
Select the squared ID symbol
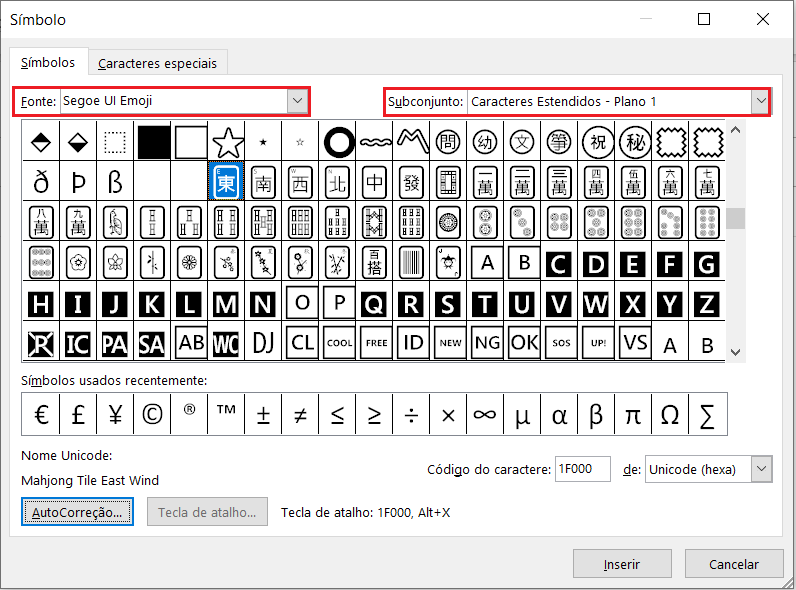pyautogui.click(x=413, y=343)
